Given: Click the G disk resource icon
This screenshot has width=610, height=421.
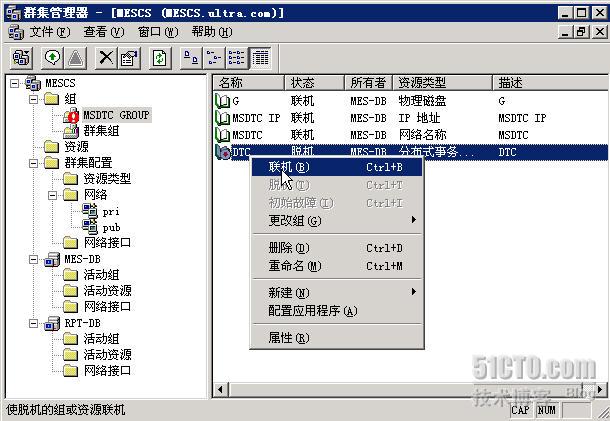Looking at the screenshot, I should click(x=223, y=101).
